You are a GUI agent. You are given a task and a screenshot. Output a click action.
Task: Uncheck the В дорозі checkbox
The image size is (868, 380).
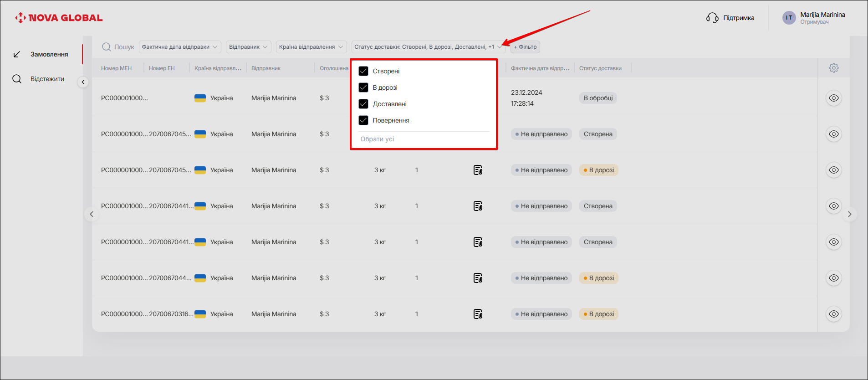click(363, 87)
